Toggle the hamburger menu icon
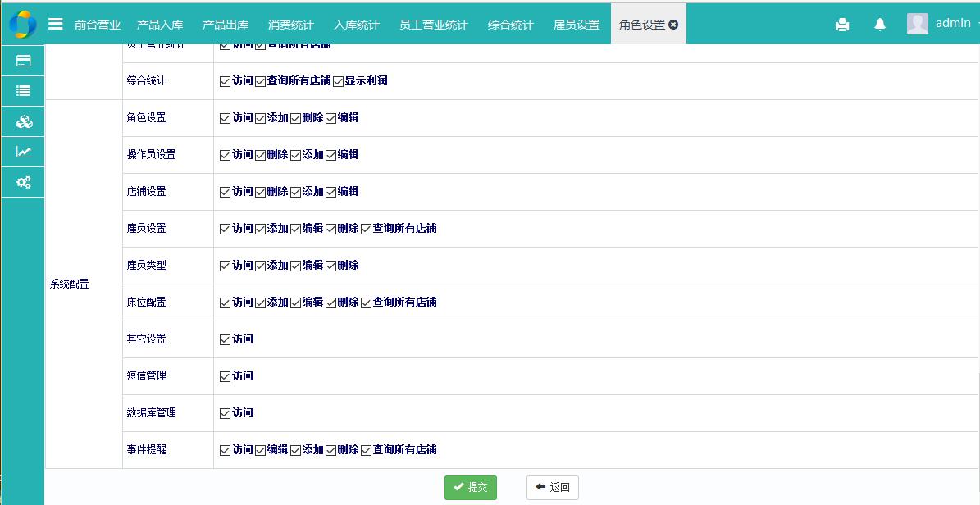Image resolution: width=980 pixels, height=505 pixels. (56, 24)
